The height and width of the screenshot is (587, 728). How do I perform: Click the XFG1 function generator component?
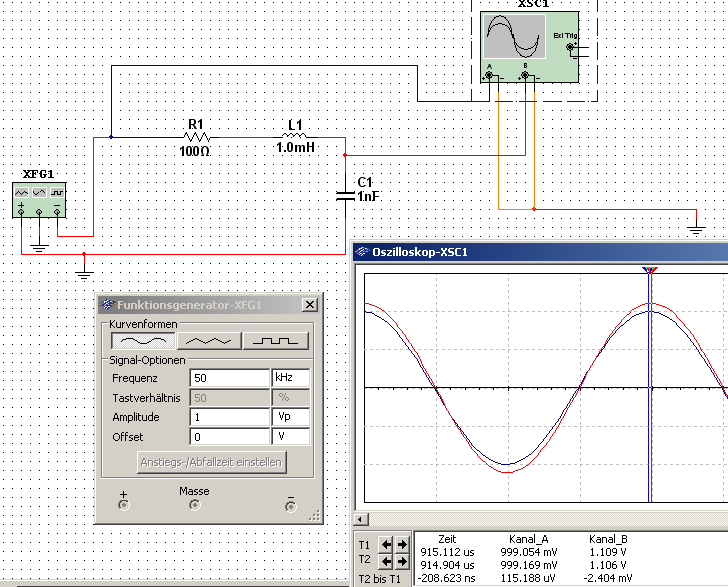tap(40, 198)
